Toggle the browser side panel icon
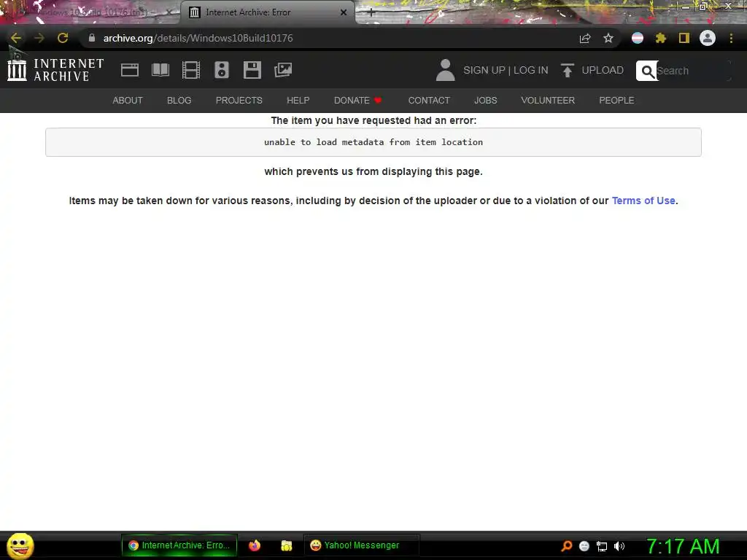The width and height of the screenshot is (747, 560). click(x=684, y=38)
